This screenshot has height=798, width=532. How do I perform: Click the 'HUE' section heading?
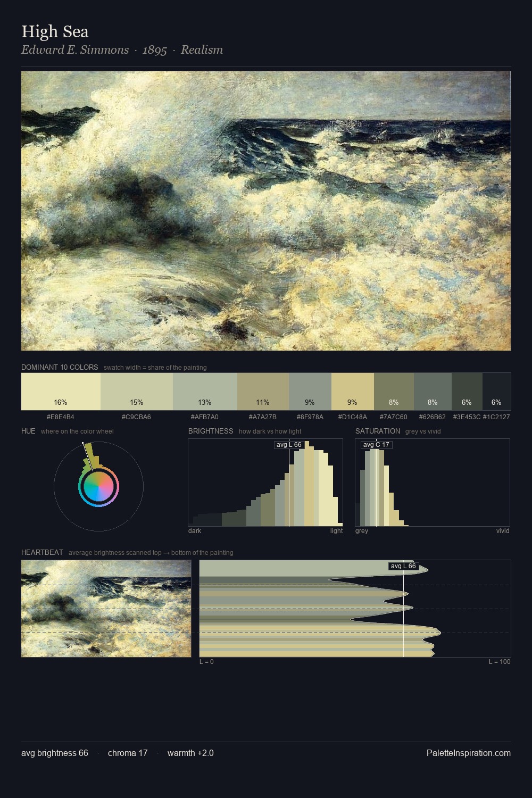tap(28, 431)
